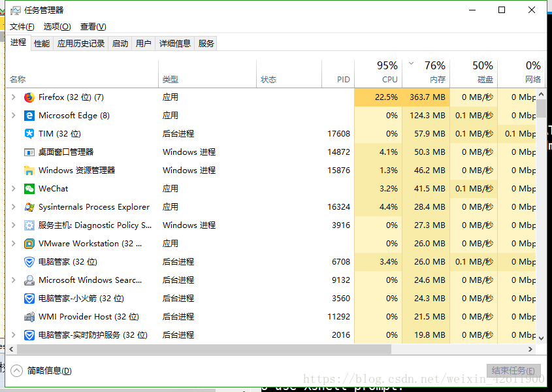The width and height of the screenshot is (552, 392).
Task: Expand the Microsoft Edge process group
Action: pyautogui.click(x=14, y=116)
